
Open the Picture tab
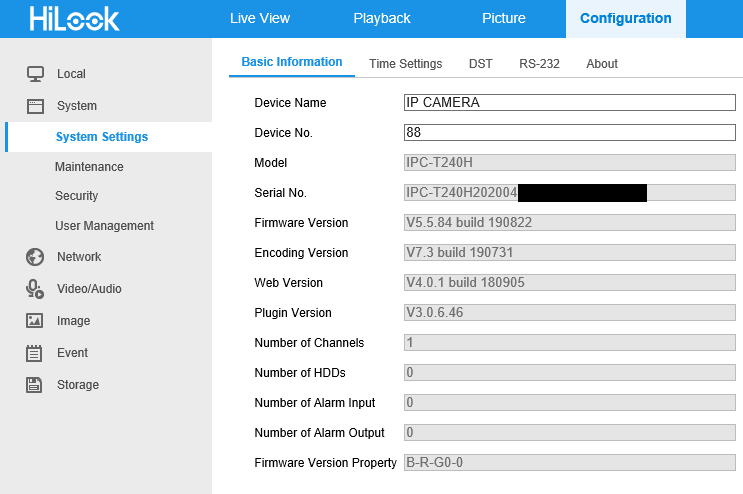503,18
